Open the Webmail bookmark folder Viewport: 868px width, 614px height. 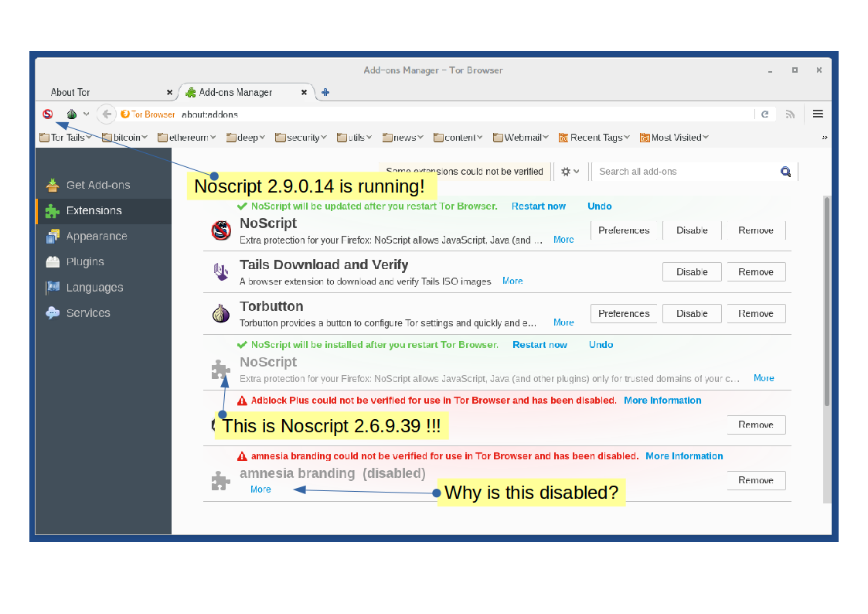click(521, 138)
